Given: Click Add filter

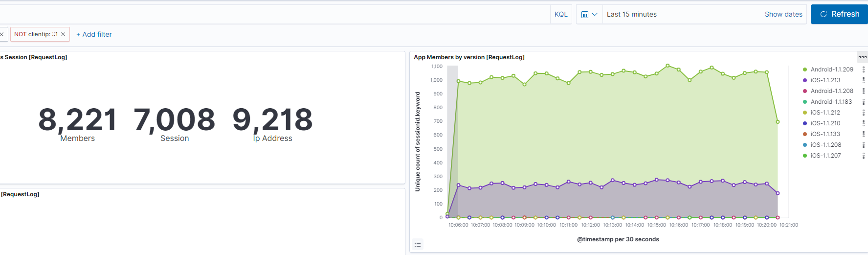Looking at the screenshot, I should [x=94, y=34].
